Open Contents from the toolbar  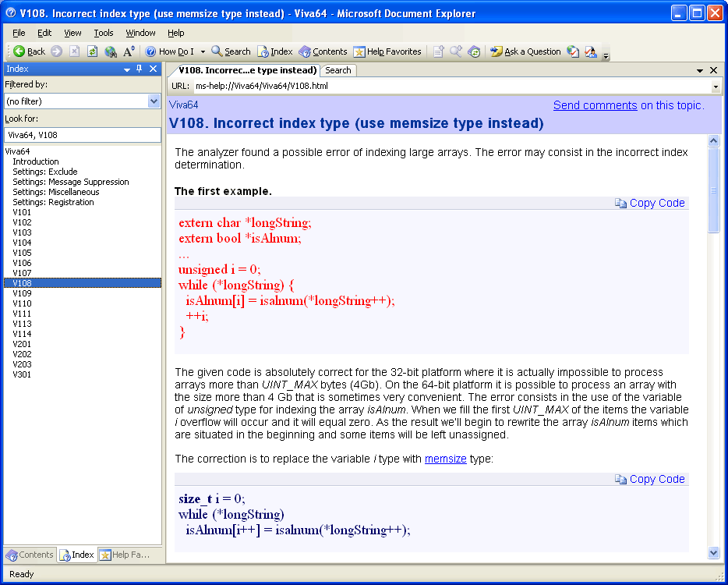point(323,51)
